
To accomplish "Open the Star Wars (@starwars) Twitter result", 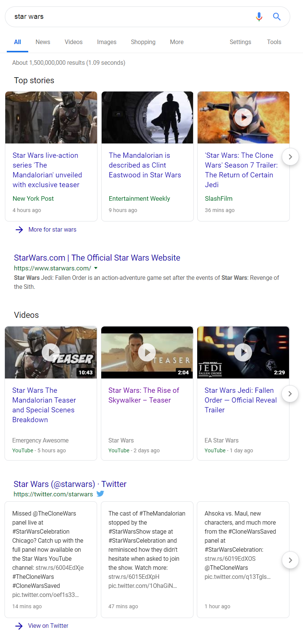I will tap(70, 484).
